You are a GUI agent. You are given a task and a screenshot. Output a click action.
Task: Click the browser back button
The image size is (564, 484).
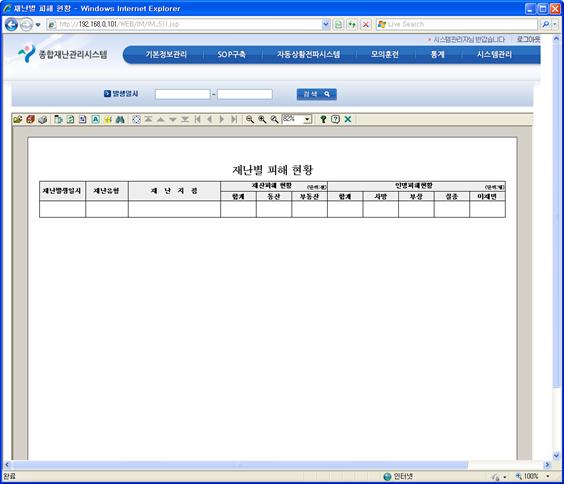coord(12,25)
